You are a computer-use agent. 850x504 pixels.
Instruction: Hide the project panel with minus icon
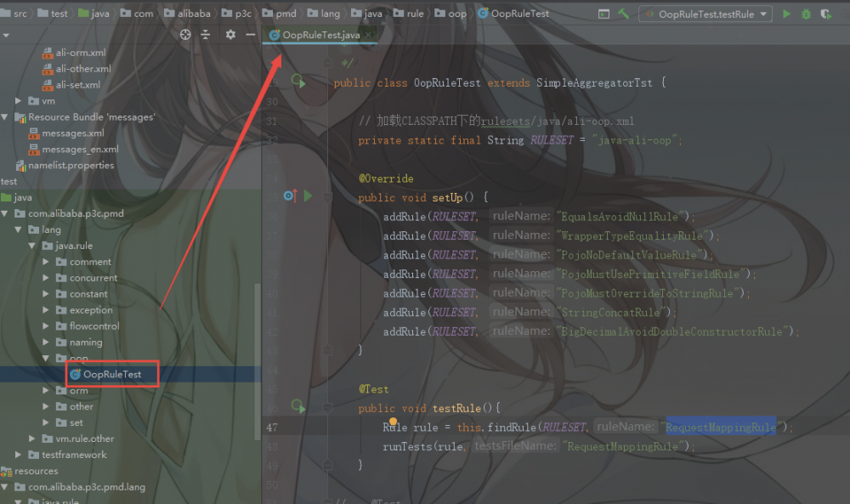(250, 35)
